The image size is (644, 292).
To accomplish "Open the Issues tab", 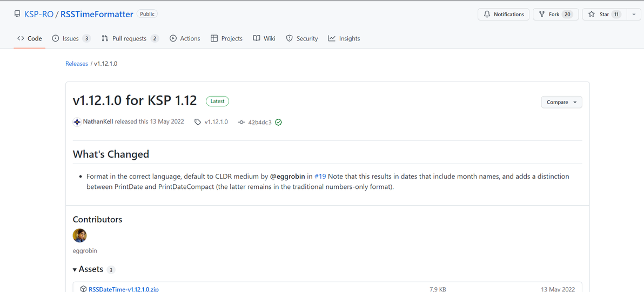I will pos(71,38).
